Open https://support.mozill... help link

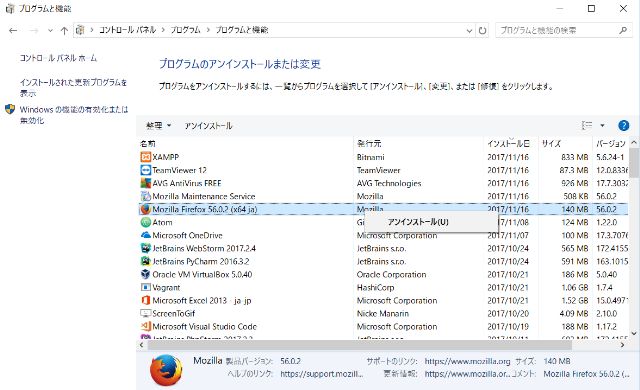tap(322, 374)
